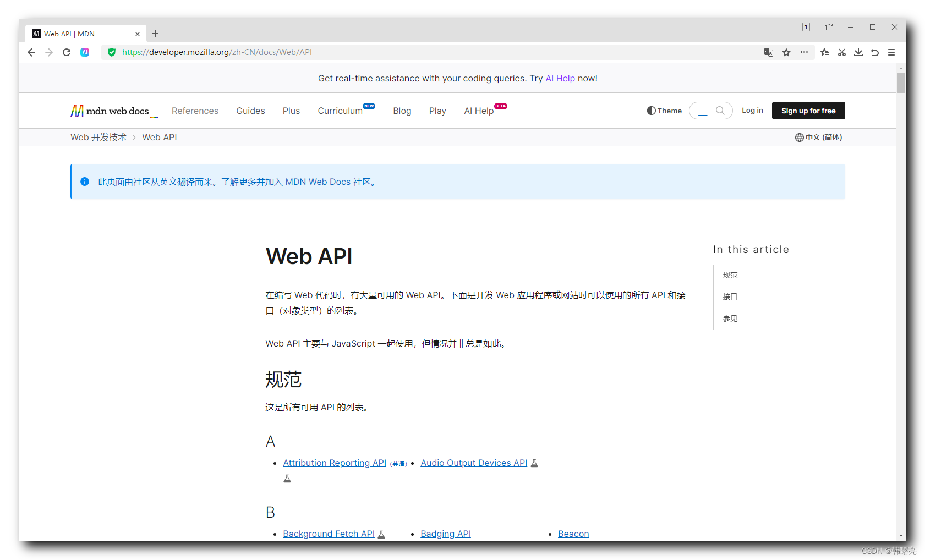925x560 pixels.
Task: Open the Audio Output Devices API link
Action: 473,463
